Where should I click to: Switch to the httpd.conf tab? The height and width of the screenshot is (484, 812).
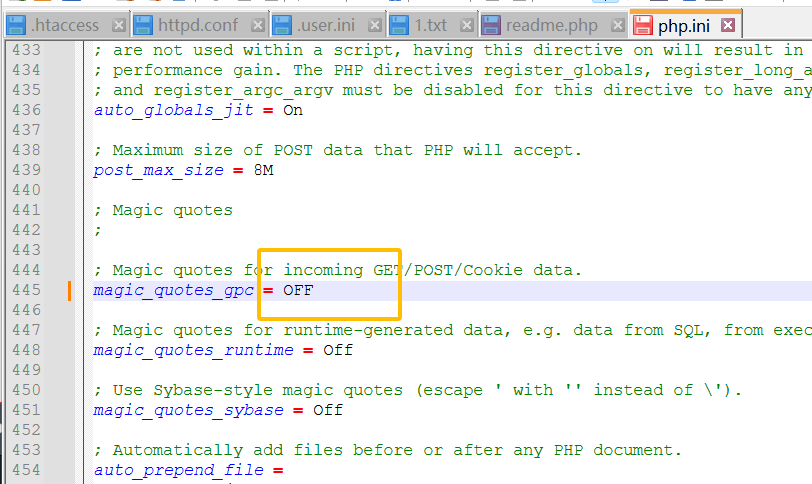(x=199, y=25)
